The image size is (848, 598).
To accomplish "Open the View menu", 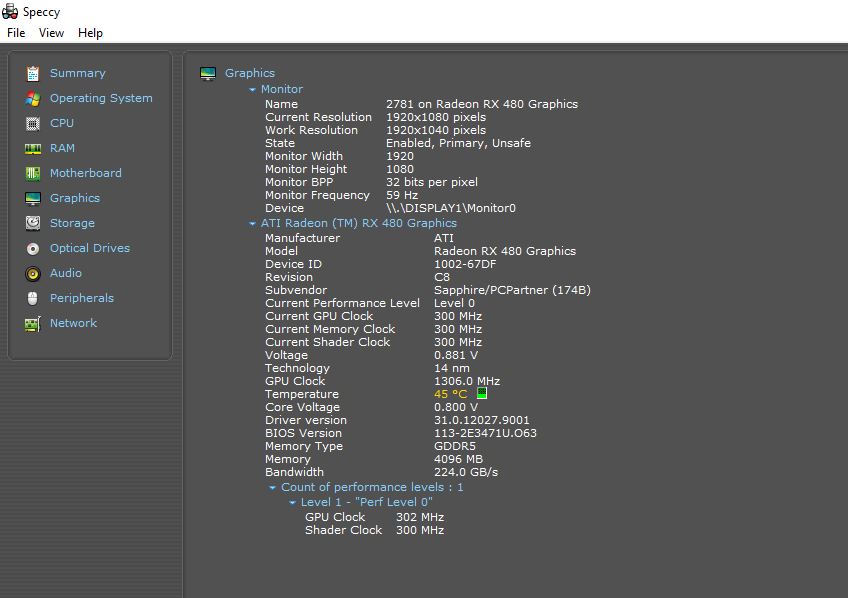I will (51, 33).
